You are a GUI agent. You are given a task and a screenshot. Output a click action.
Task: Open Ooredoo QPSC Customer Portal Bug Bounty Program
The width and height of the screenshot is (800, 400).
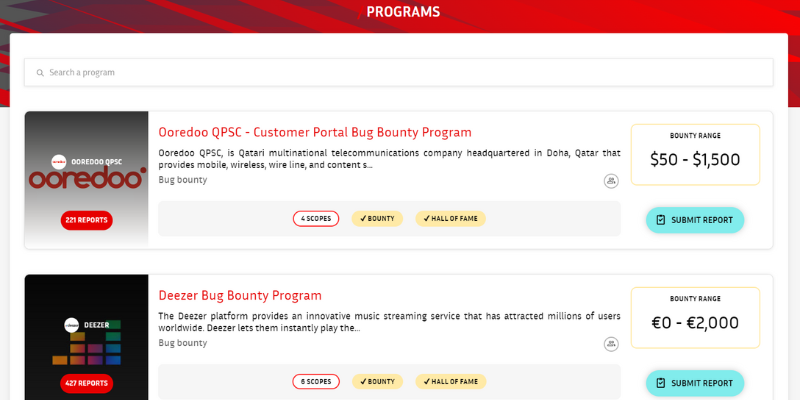click(315, 132)
